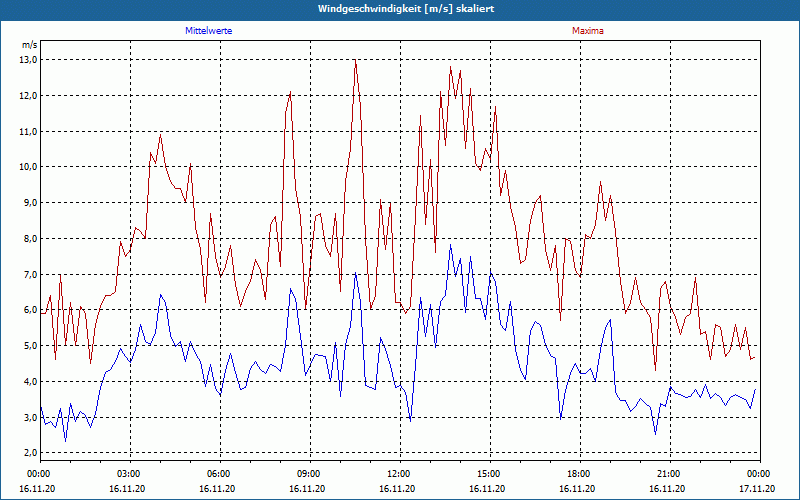
Task: Select the red Maxima legend label
Action: tap(588, 31)
